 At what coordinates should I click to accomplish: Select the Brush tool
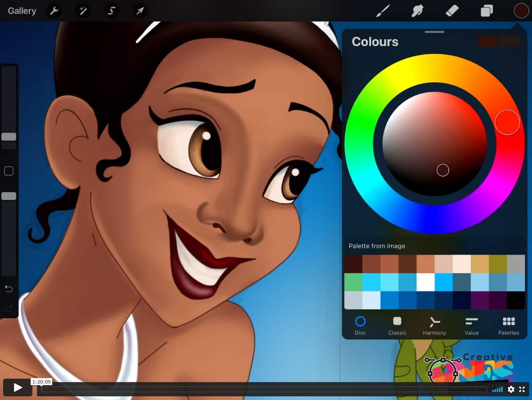[383, 11]
